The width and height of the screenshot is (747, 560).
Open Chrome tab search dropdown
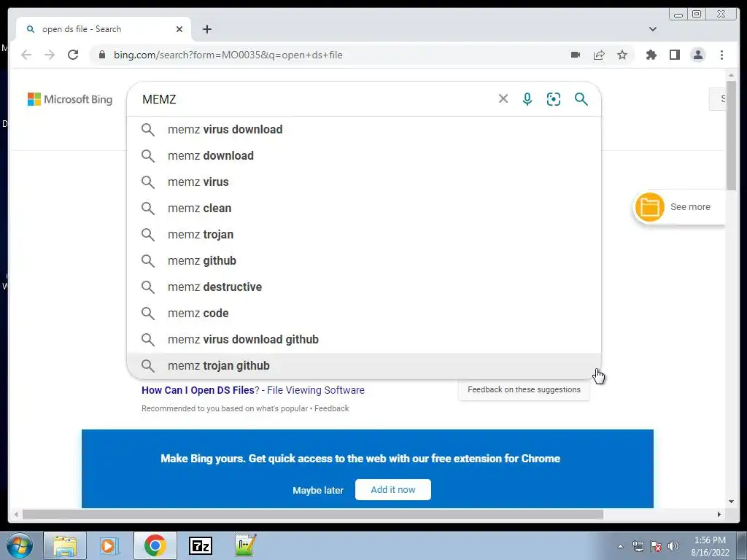coord(653,29)
